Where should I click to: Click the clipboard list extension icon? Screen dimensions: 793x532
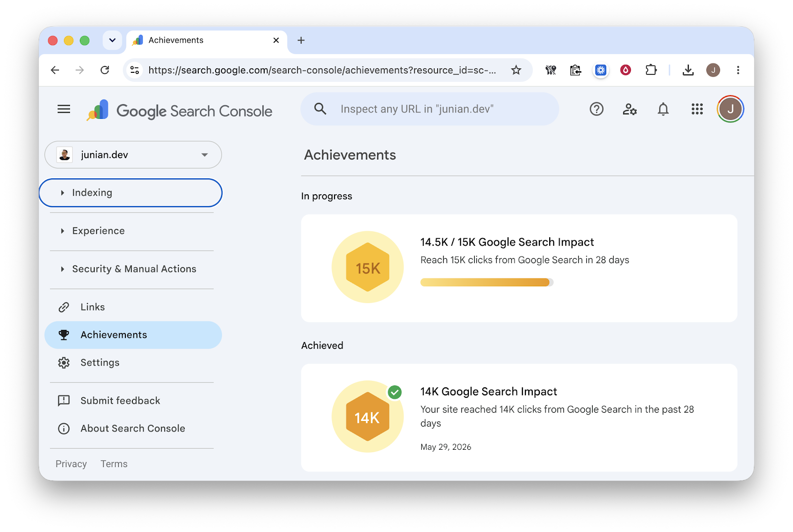[x=575, y=70]
